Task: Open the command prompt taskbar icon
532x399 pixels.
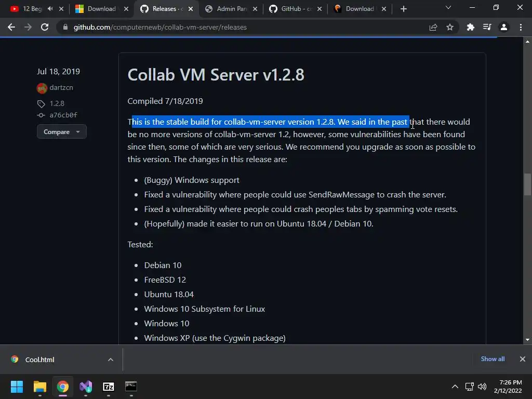Action: point(131,387)
